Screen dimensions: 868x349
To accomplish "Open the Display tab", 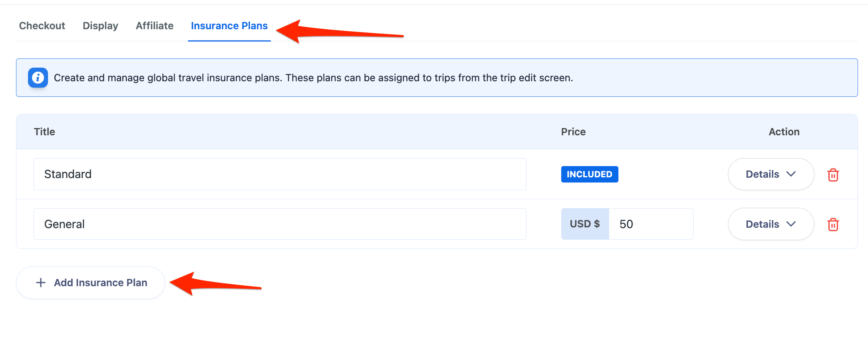I will pos(100,26).
